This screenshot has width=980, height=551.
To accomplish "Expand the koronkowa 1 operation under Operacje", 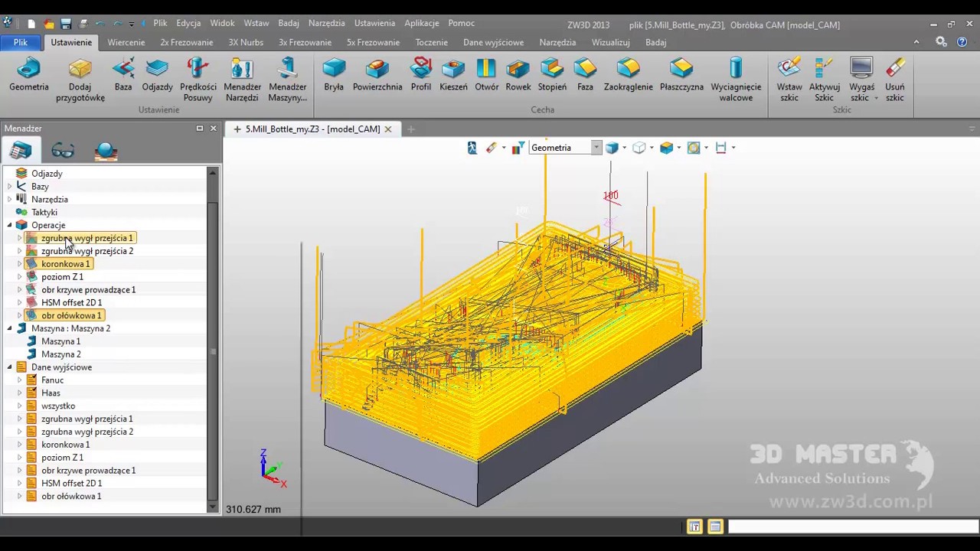I will [x=19, y=264].
